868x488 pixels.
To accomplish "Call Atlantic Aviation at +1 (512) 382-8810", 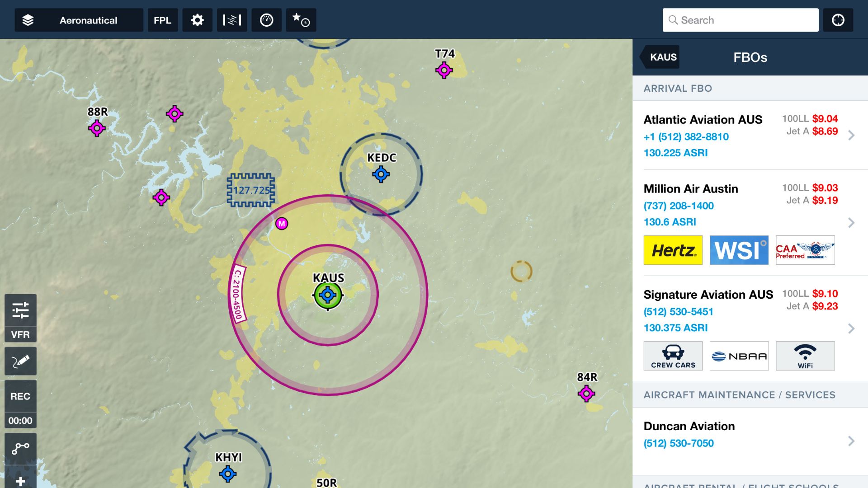I will pos(686,136).
